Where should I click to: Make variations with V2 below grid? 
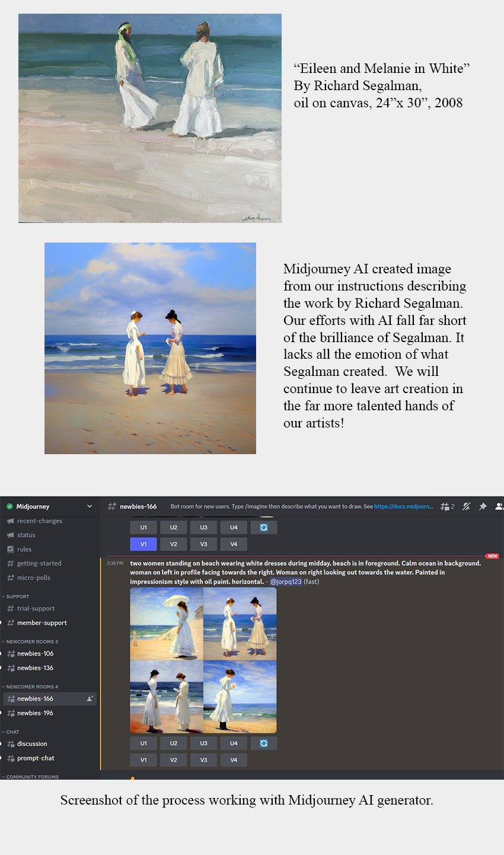[x=174, y=760]
